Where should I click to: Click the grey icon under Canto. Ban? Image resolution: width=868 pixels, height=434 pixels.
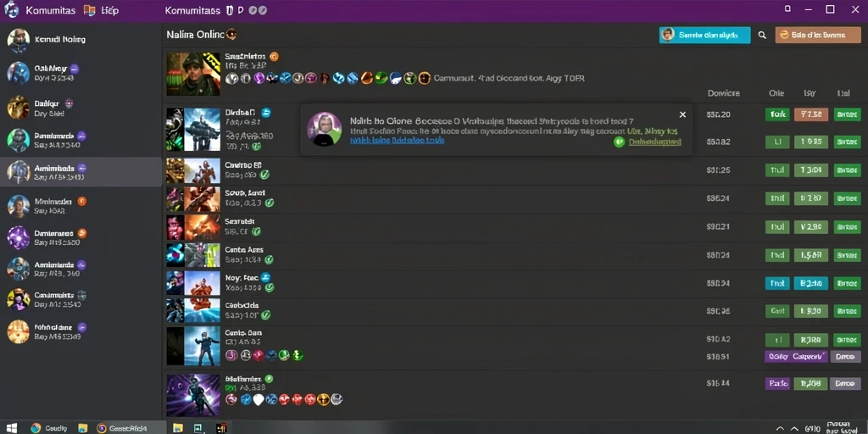(245, 355)
